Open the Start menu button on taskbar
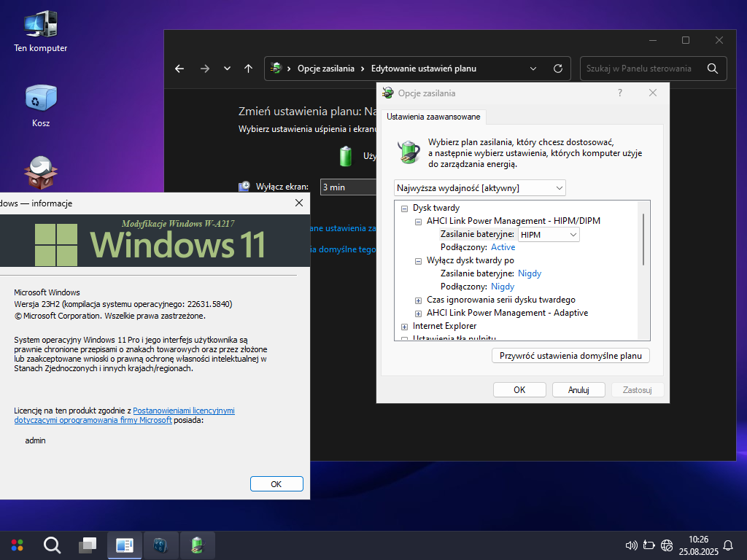Image resolution: width=747 pixels, height=560 pixels. 17,545
